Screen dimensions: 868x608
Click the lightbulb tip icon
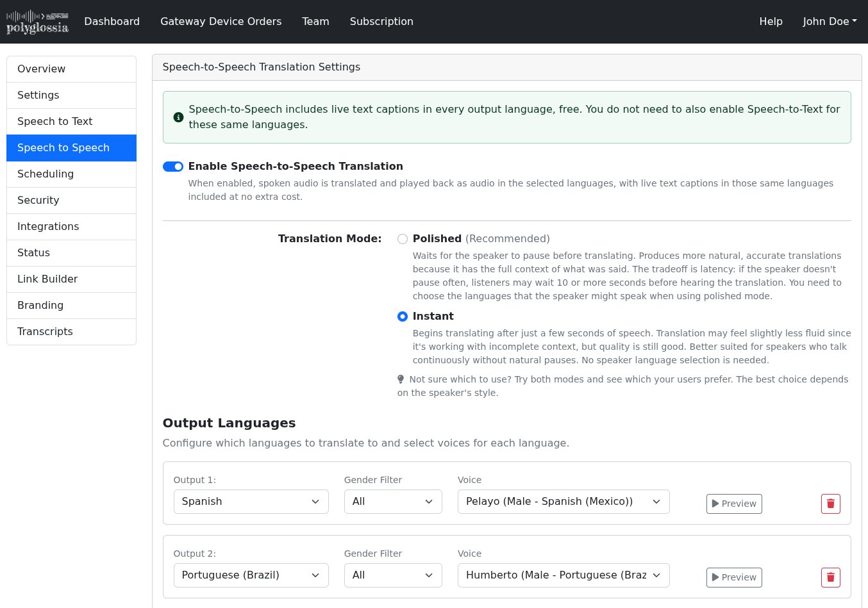tap(401, 379)
